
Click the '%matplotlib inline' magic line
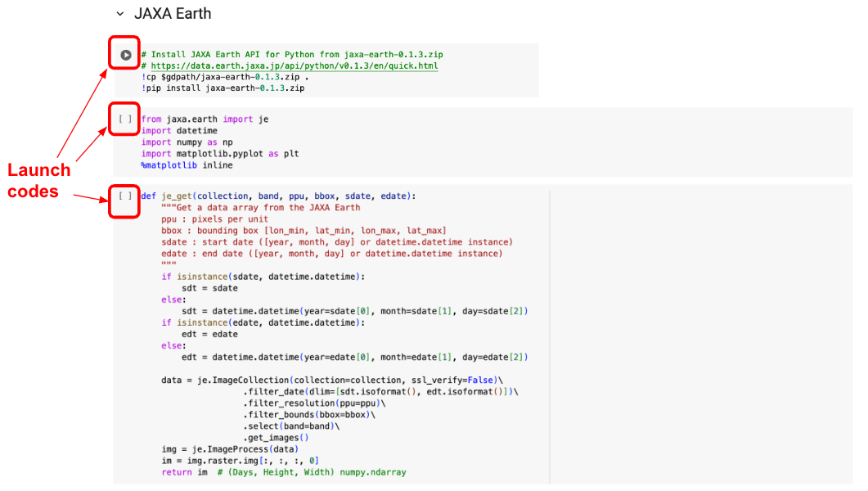click(187, 165)
